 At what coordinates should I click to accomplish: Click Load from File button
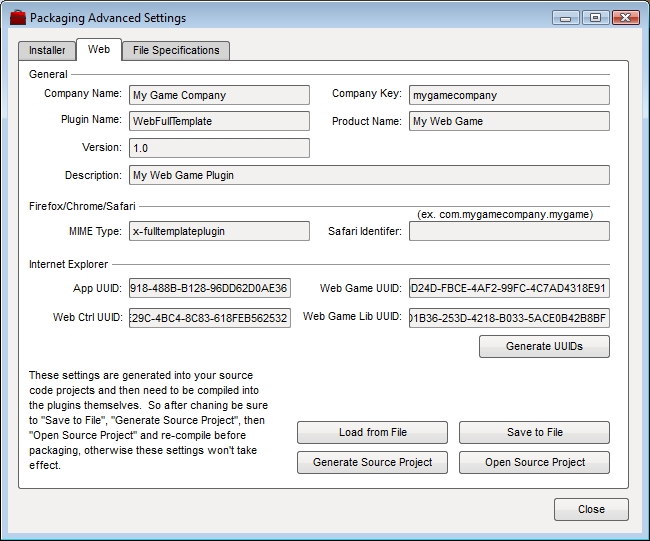pyautogui.click(x=372, y=432)
